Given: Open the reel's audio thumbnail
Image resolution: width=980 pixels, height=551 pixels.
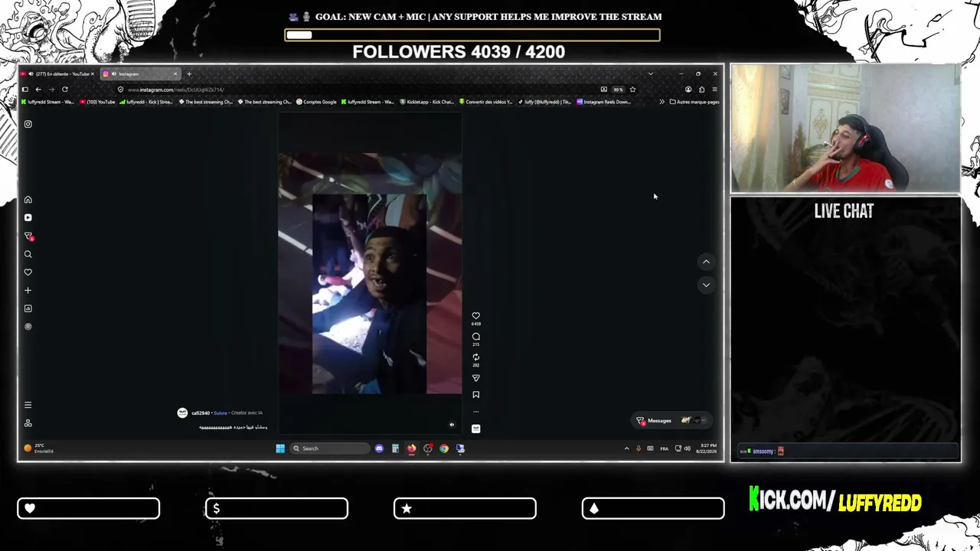Looking at the screenshot, I should [475, 429].
